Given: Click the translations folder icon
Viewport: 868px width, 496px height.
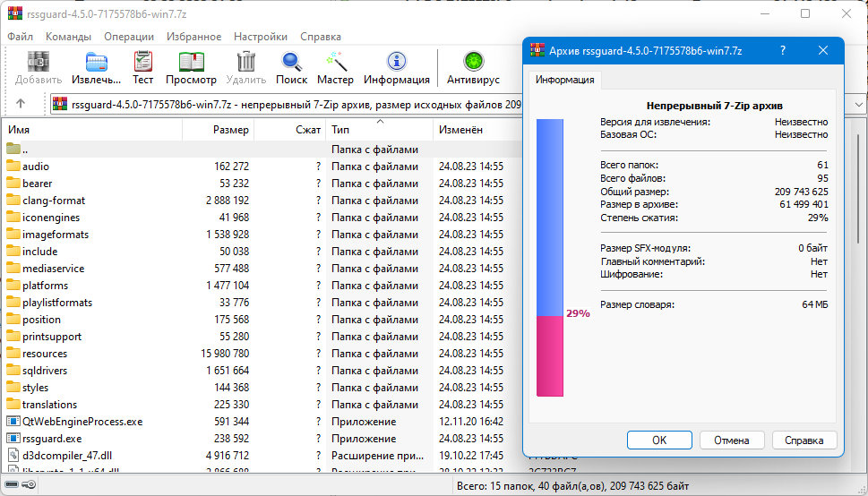Looking at the screenshot, I should (x=13, y=404).
